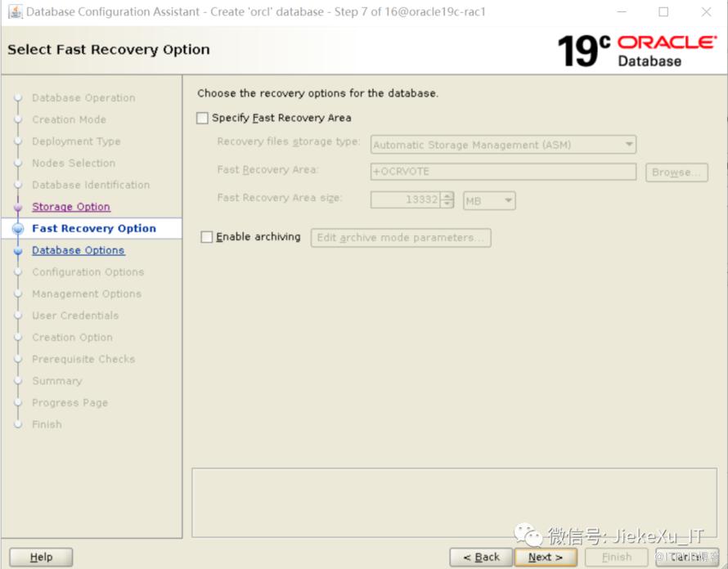Viewport: 728px width, 569px height.
Task: Minimize the Database Configuration Assistant window
Action: pyautogui.click(x=622, y=11)
